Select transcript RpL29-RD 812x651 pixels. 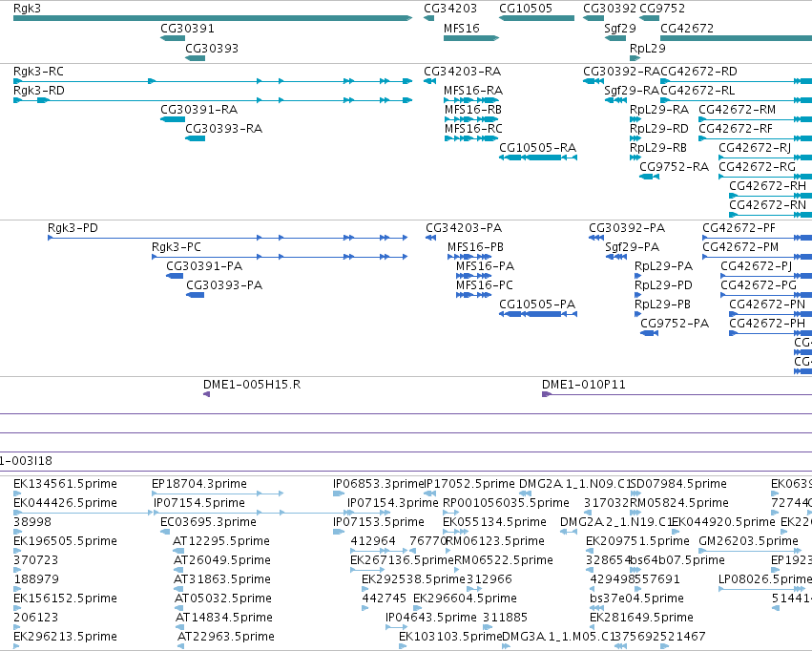635,138
